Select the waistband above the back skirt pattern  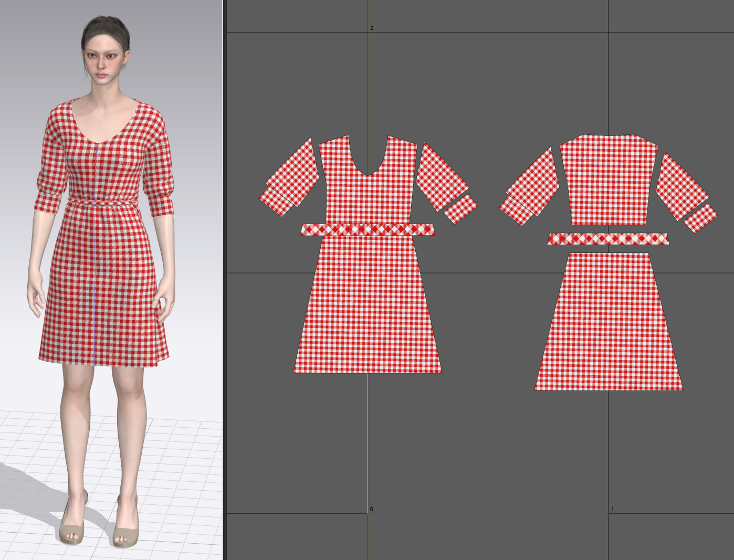pos(608,239)
